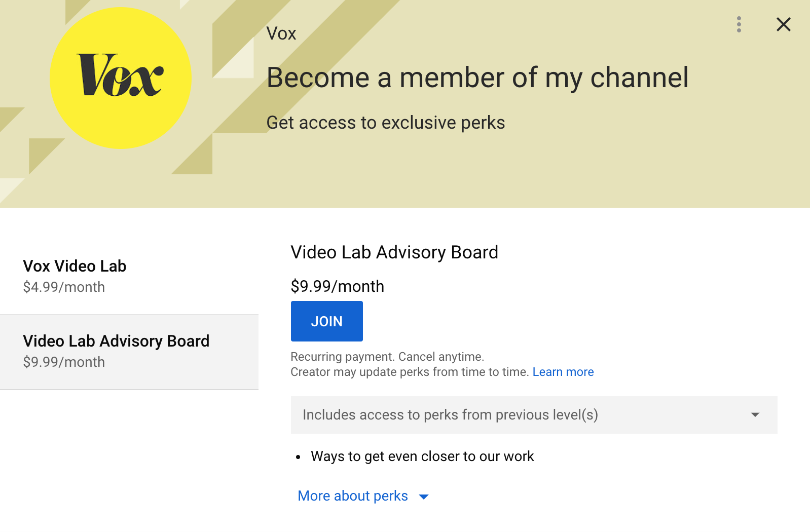This screenshot has width=810, height=532.
Task: Click the $9.99/month price in sidebar
Action: pyautogui.click(x=64, y=362)
